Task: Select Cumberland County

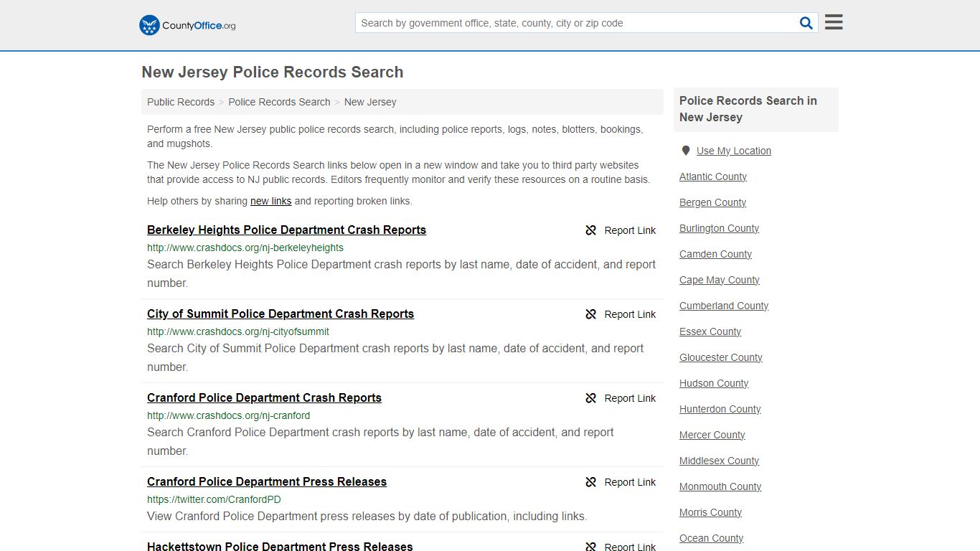Action: tap(724, 306)
